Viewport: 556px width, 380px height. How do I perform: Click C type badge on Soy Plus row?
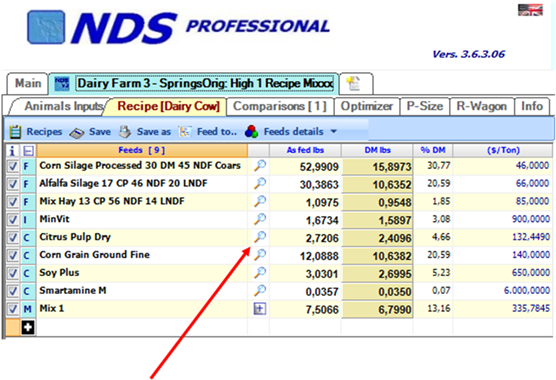(x=28, y=273)
